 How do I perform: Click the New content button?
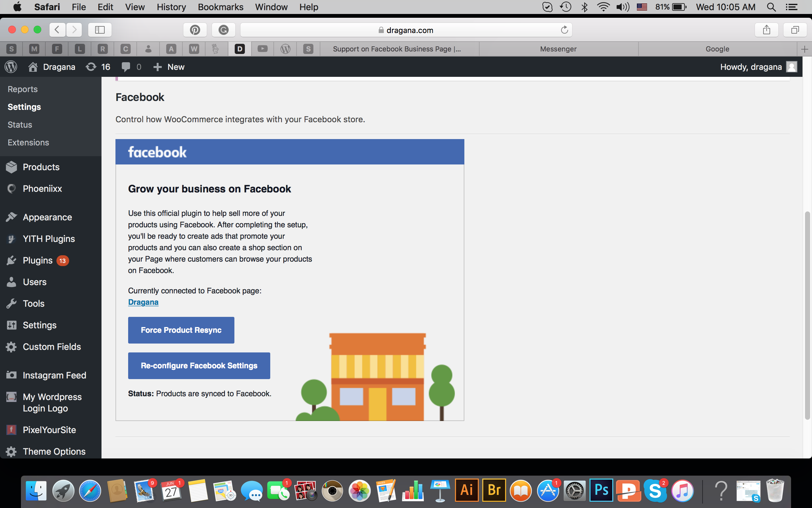point(169,67)
